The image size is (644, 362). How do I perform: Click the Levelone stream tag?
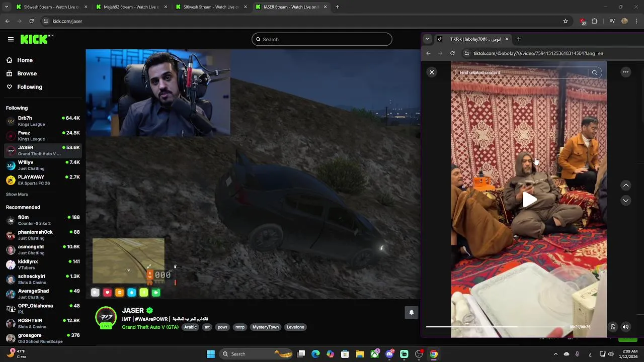pos(295,327)
